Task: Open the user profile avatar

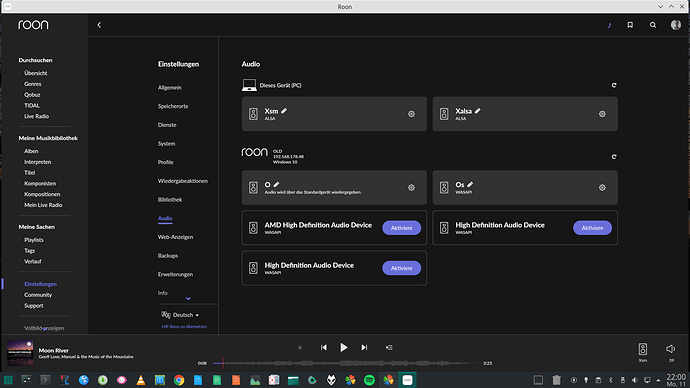Action: (676, 25)
